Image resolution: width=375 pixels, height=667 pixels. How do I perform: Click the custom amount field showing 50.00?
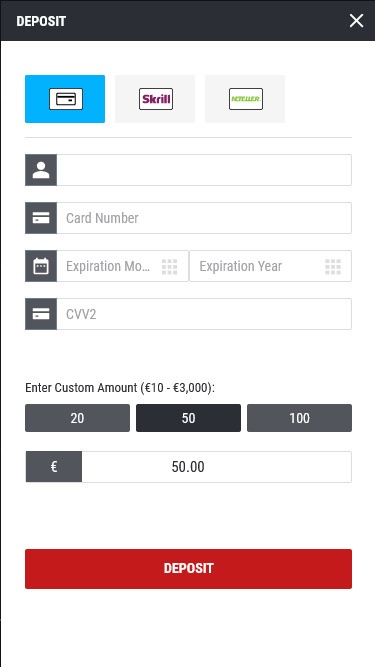(x=216, y=467)
